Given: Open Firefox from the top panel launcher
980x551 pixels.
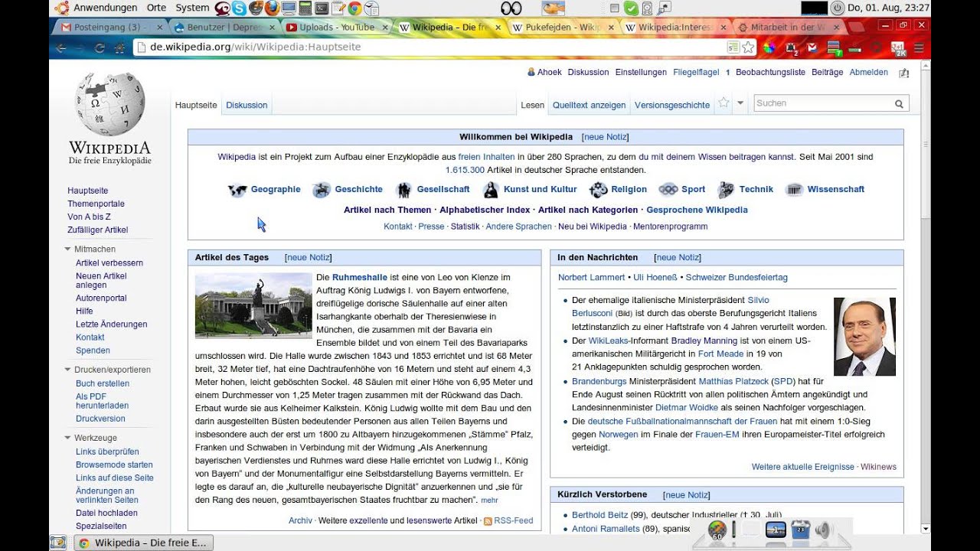Looking at the screenshot, I should pyautogui.click(x=273, y=8).
